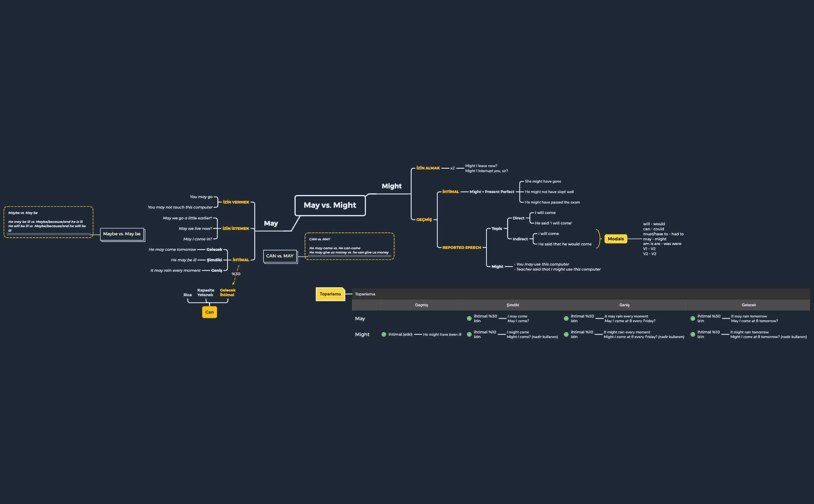This screenshot has height=504, width=814.
Task: Click the "Geçmiş" column header
Action: coord(421,305)
